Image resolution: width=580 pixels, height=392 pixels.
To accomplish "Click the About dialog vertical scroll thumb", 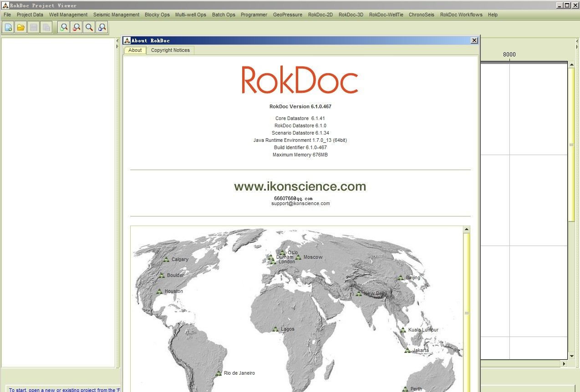I will tap(467, 313).
